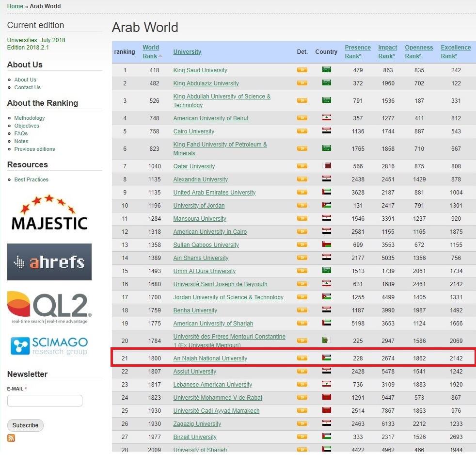This screenshot has width=476, height=455.
Task: Open Objectives sidebar link
Action: click(x=27, y=126)
